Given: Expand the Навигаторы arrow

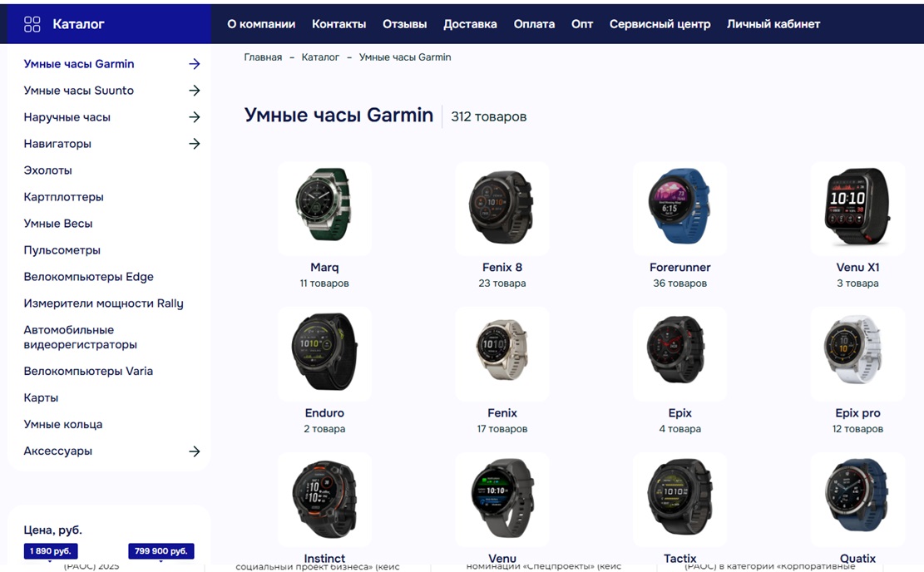Looking at the screenshot, I should coord(195,144).
